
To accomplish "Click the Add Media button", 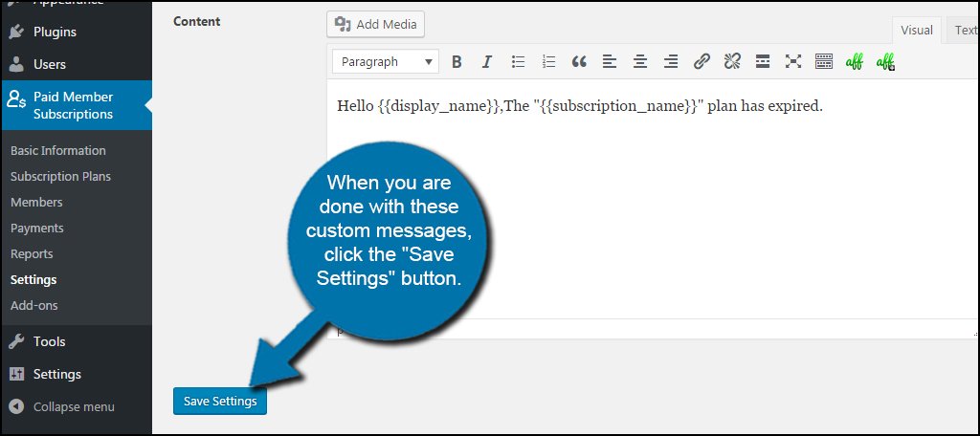I will tap(375, 24).
